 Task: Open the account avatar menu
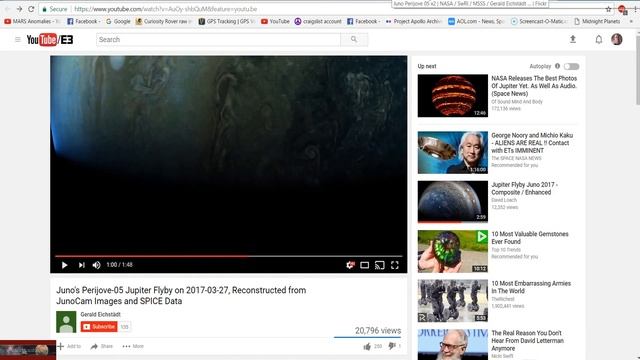pos(617,39)
